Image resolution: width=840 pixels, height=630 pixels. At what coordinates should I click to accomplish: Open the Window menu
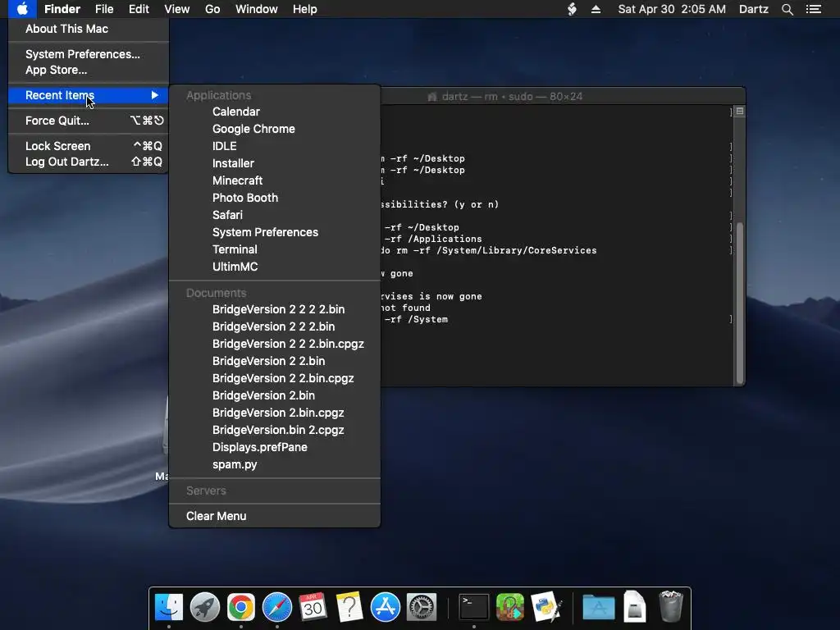[x=257, y=9]
